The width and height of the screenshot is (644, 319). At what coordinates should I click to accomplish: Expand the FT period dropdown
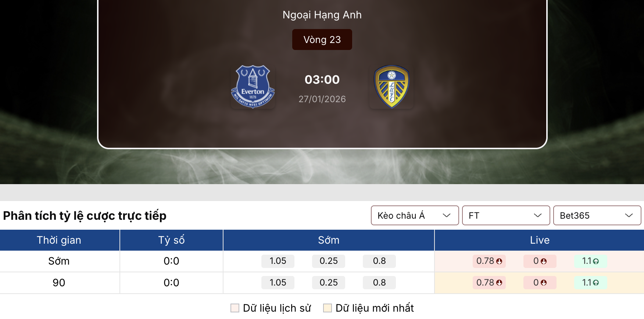coord(506,215)
